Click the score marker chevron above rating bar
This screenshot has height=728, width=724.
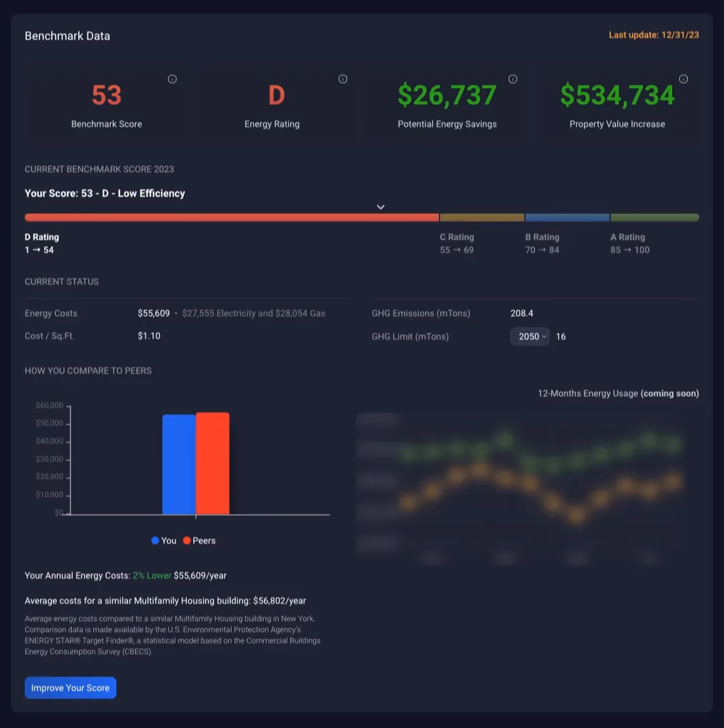pyautogui.click(x=380, y=207)
